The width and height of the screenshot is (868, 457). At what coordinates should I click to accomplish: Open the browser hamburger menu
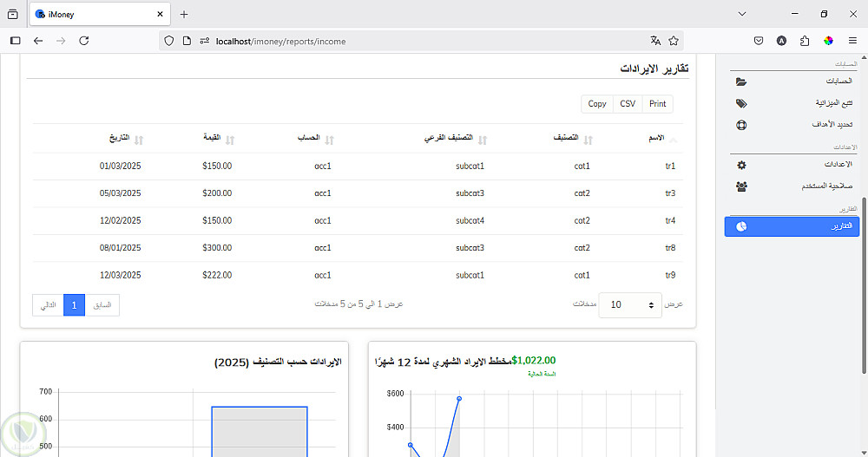852,41
